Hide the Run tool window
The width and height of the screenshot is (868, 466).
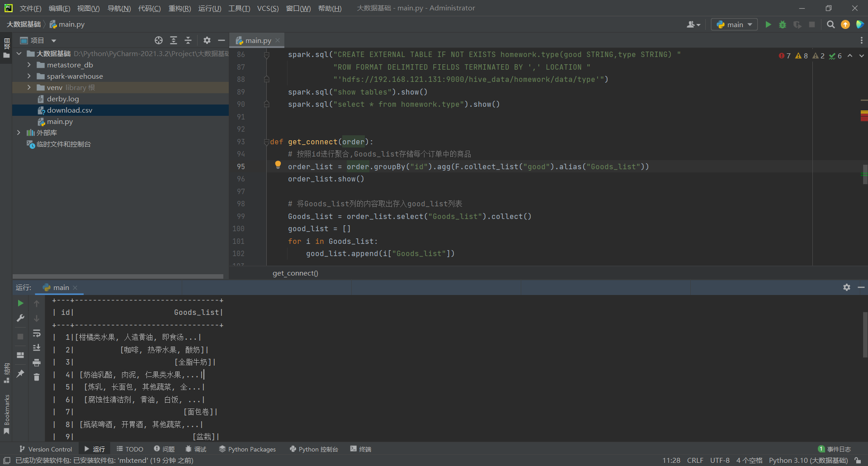(x=861, y=287)
